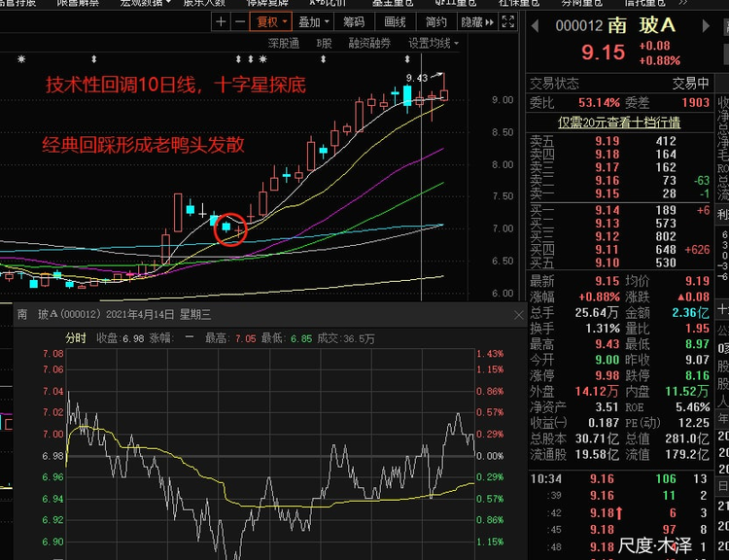Click 总值 value 281.0亿
The height and width of the screenshot is (560, 729).
tap(687, 438)
